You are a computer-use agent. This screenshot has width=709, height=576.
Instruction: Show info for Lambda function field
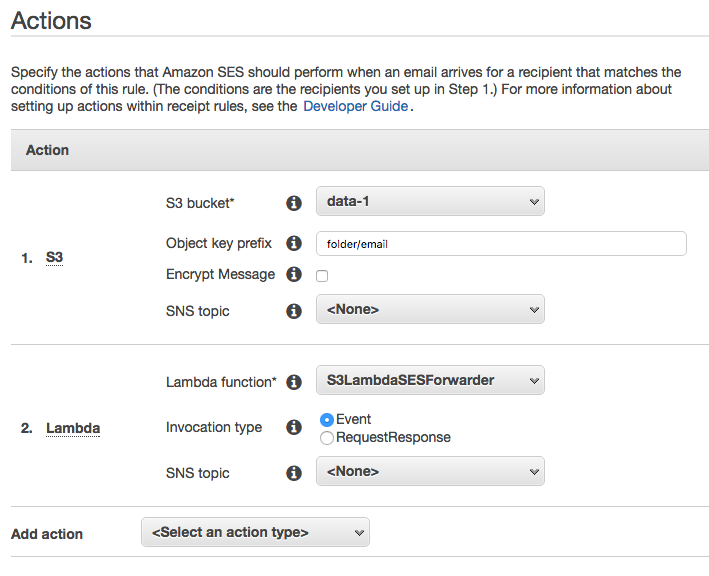(x=294, y=382)
